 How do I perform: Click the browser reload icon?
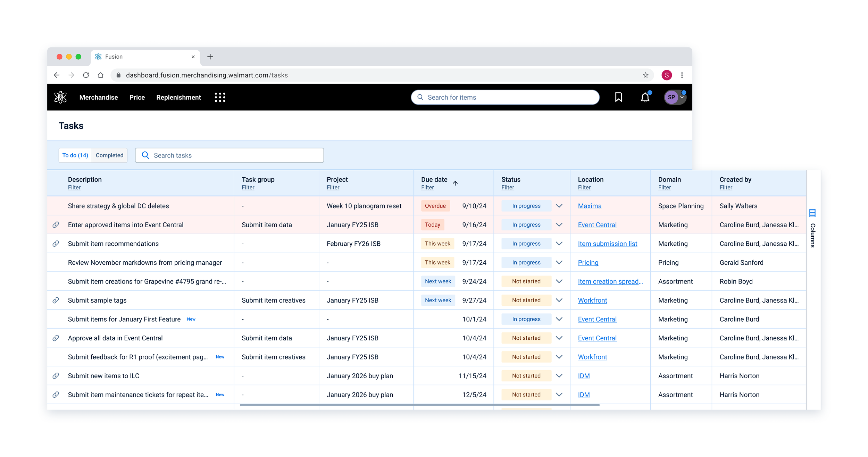tap(86, 75)
